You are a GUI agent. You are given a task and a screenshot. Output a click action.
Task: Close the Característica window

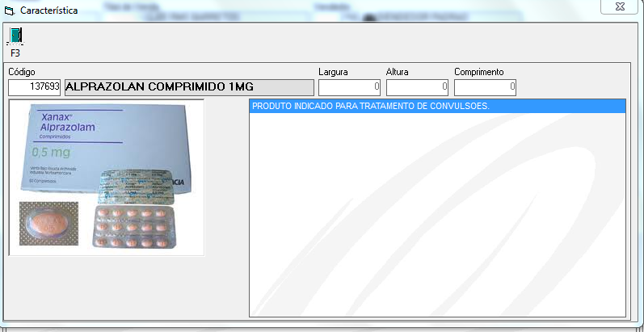point(620,6)
